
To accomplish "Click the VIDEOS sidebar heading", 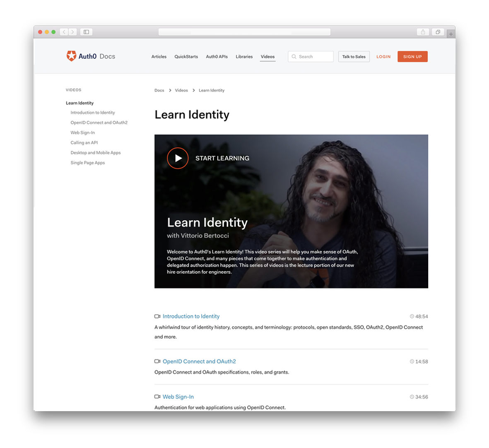I will tap(74, 90).
